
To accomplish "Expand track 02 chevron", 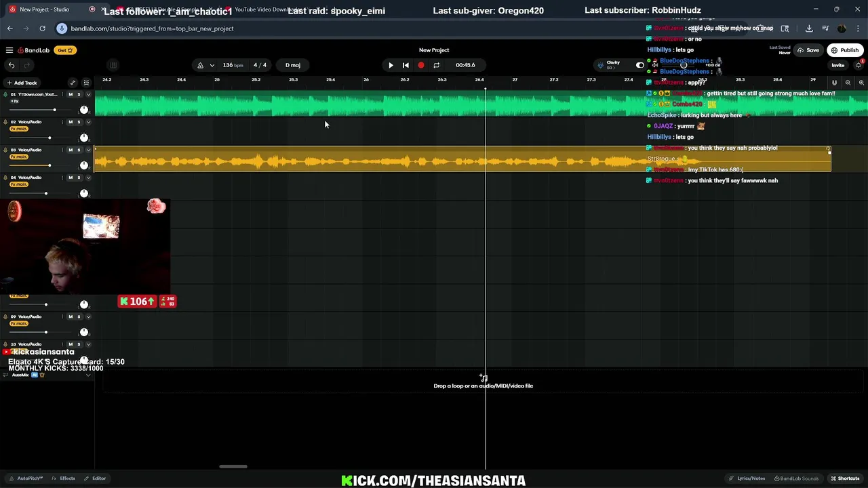I will coord(88,122).
